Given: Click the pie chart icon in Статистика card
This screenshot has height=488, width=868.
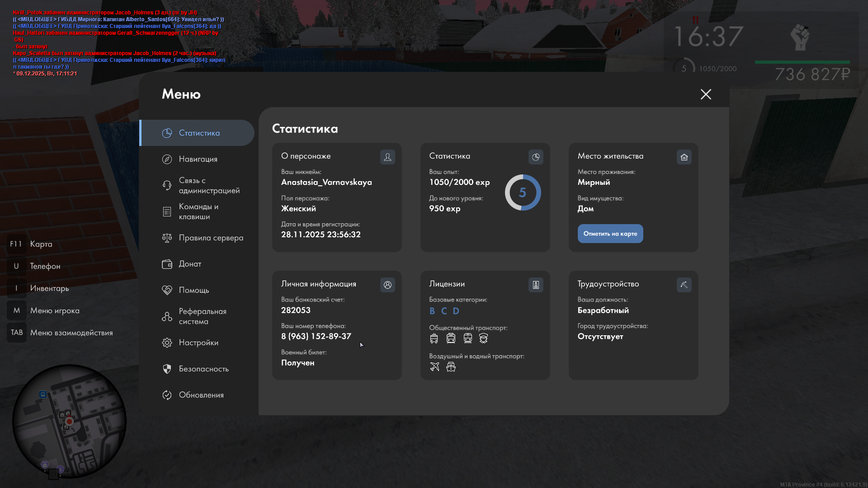Looking at the screenshot, I should tap(536, 157).
